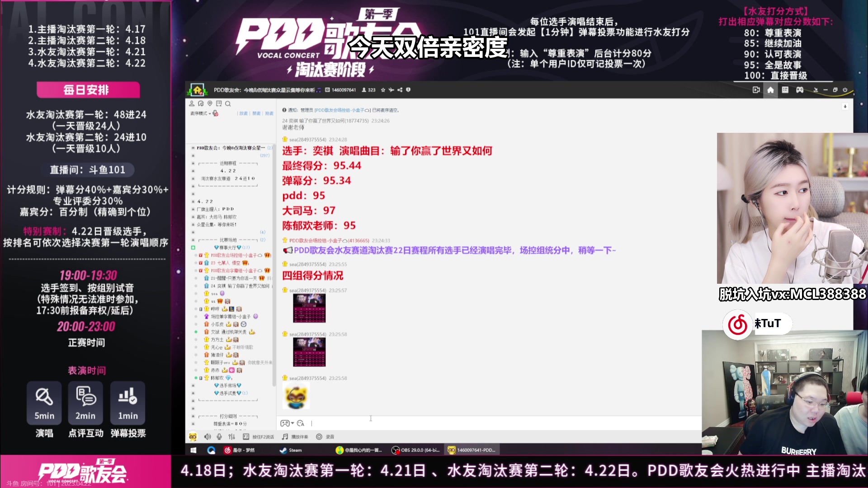Click 播放伴奏 accompaniment button

pyautogui.click(x=295, y=436)
